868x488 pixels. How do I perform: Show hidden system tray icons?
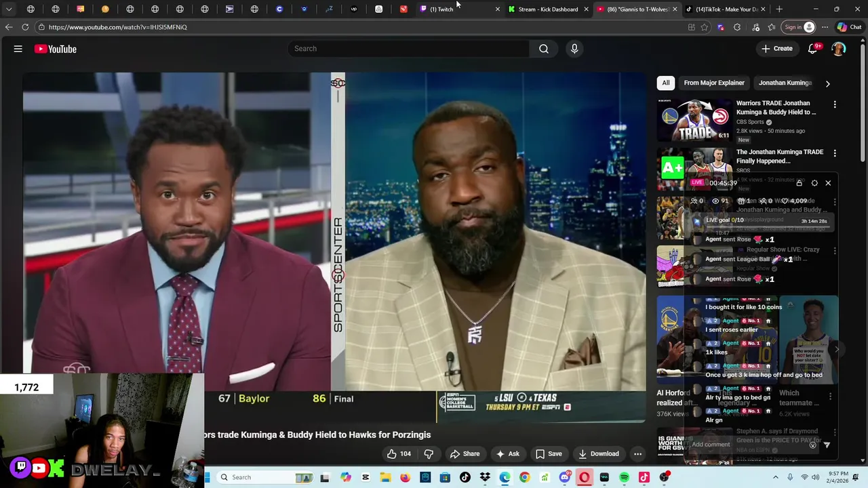tap(776, 477)
